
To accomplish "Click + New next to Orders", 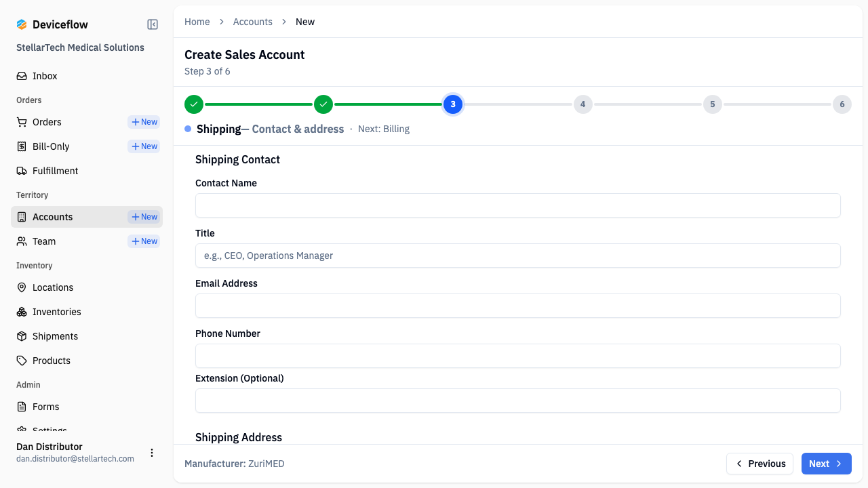I will [x=143, y=122].
